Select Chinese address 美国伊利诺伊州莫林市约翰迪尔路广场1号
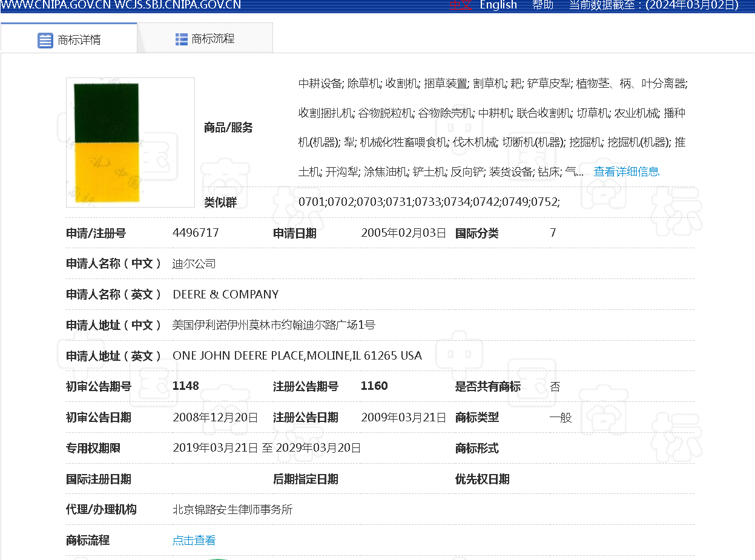The height and width of the screenshot is (560, 755). 274,325
